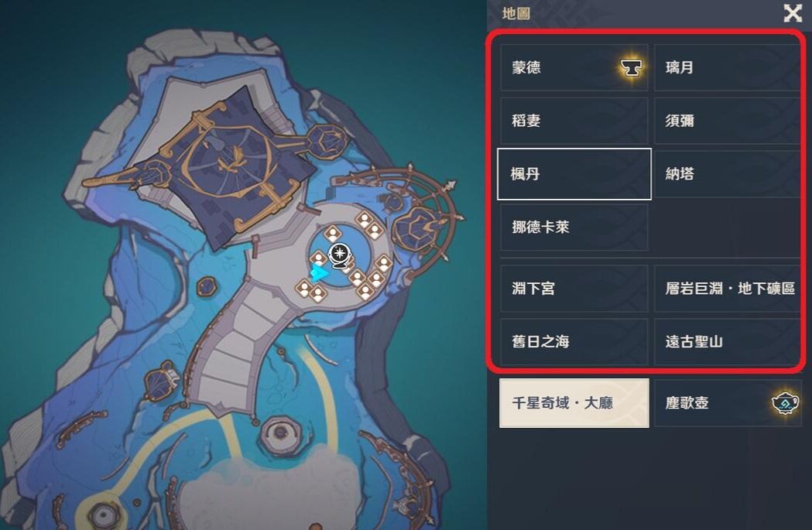Click the compass waypoint icon in the plaza
The height and width of the screenshot is (530, 812).
click(340, 255)
